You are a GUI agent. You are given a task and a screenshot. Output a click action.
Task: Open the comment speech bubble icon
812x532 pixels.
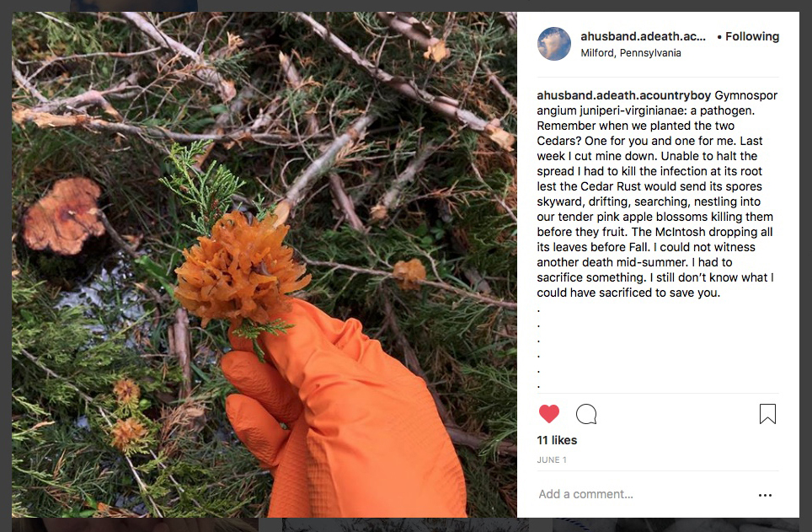click(586, 414)
